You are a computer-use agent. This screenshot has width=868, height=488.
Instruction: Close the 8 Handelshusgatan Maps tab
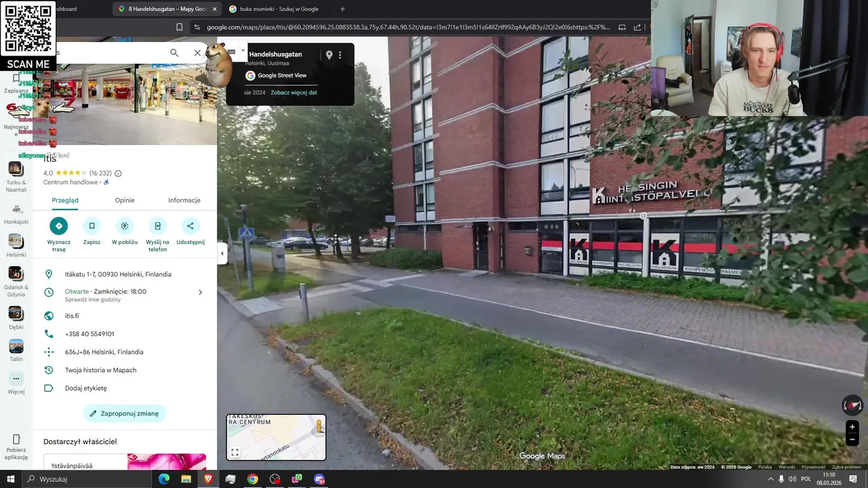point(215,9)
